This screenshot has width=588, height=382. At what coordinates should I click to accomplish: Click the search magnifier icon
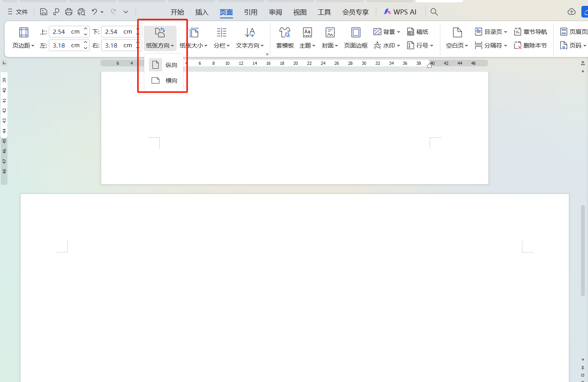click(434, 12)
